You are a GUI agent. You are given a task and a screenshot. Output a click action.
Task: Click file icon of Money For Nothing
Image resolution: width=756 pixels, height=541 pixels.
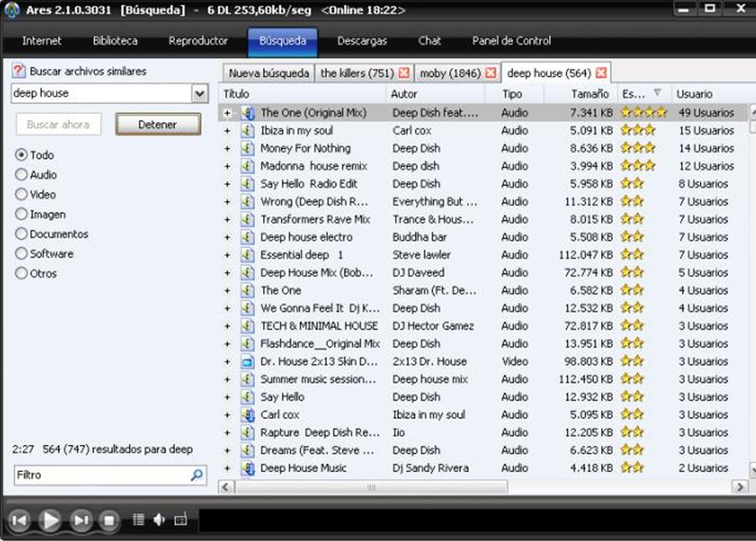[247, 148]
